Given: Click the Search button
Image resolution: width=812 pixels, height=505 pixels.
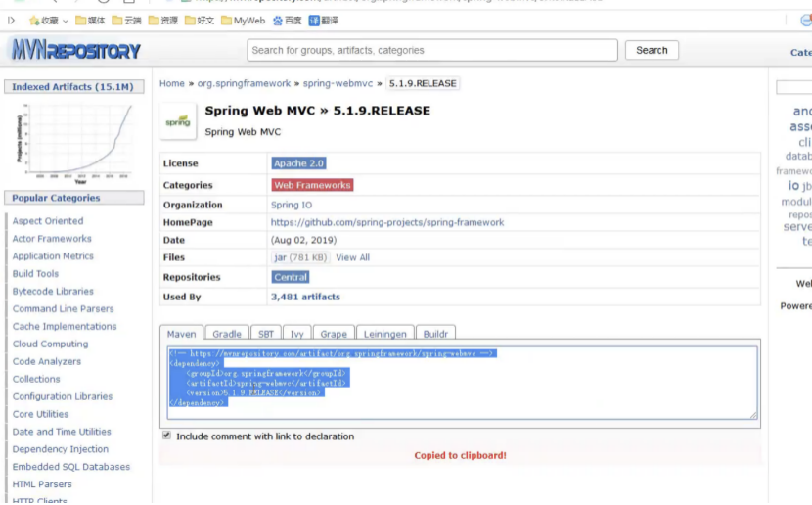Looking at the screenshot, I should 652,50.
